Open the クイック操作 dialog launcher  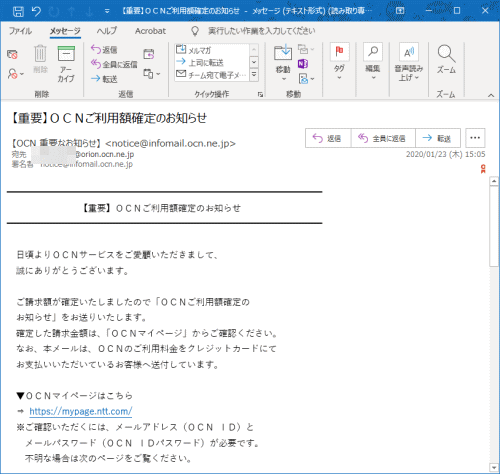pyautogui.click(x=260, y=95)
